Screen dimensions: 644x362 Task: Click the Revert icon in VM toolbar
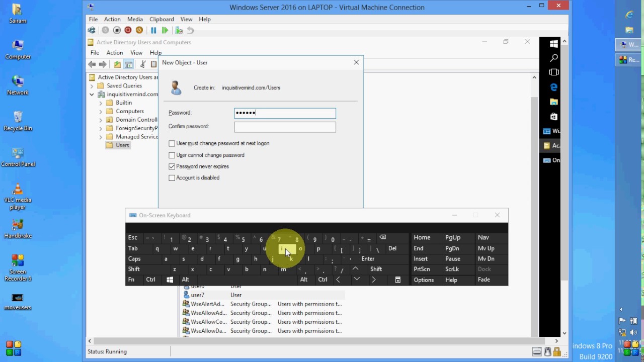(191, 30)
